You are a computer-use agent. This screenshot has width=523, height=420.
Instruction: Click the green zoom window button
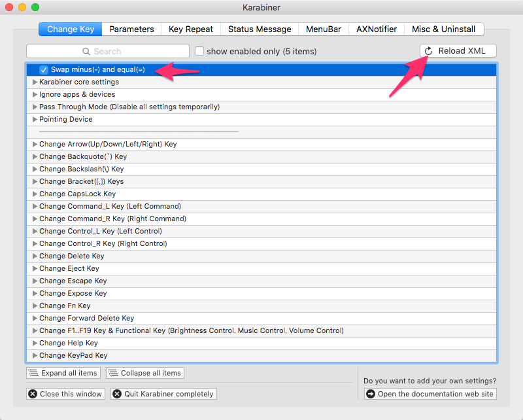35,7
